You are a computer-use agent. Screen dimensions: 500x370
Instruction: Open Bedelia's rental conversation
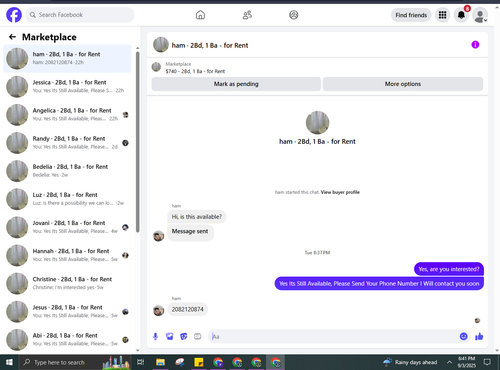tap(67, 171)
